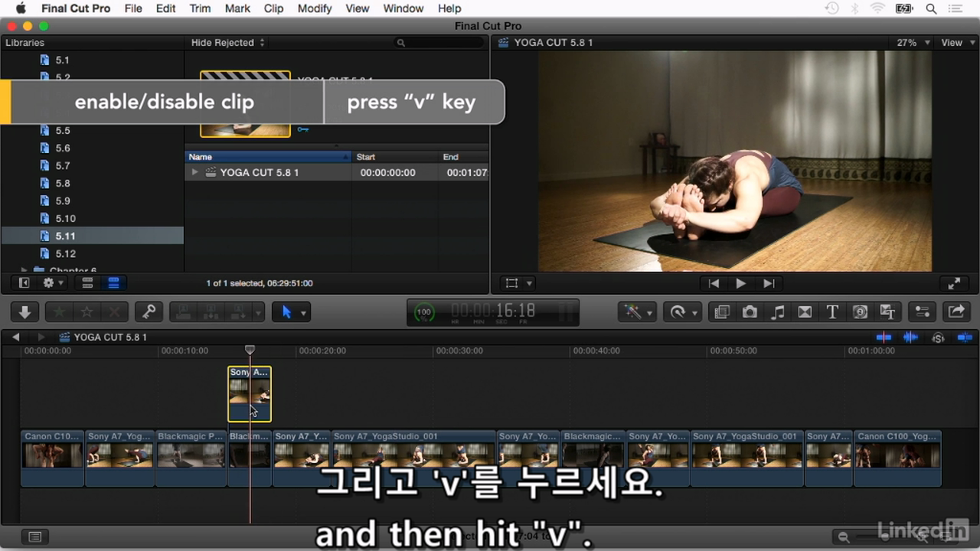
Task: Toggle the solo headphones S button
Action: 938,337
